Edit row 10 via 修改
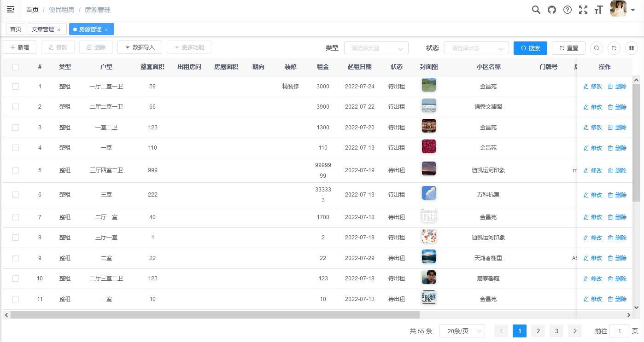The width and height of the screenshot is (644, 342). click(x=592, y=278)
